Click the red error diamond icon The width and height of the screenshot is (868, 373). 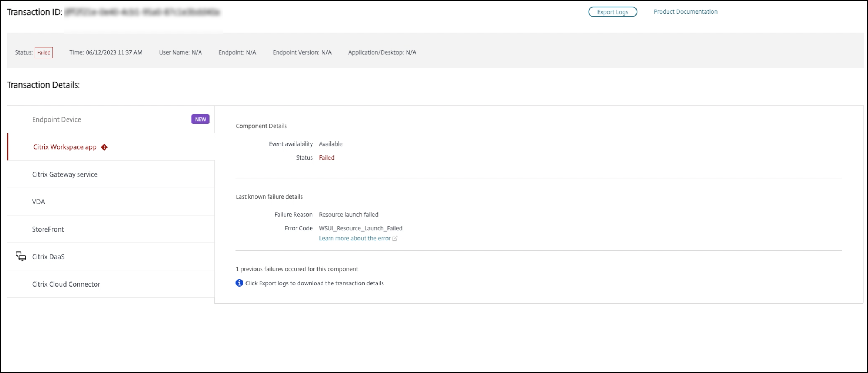click(104, 147)
